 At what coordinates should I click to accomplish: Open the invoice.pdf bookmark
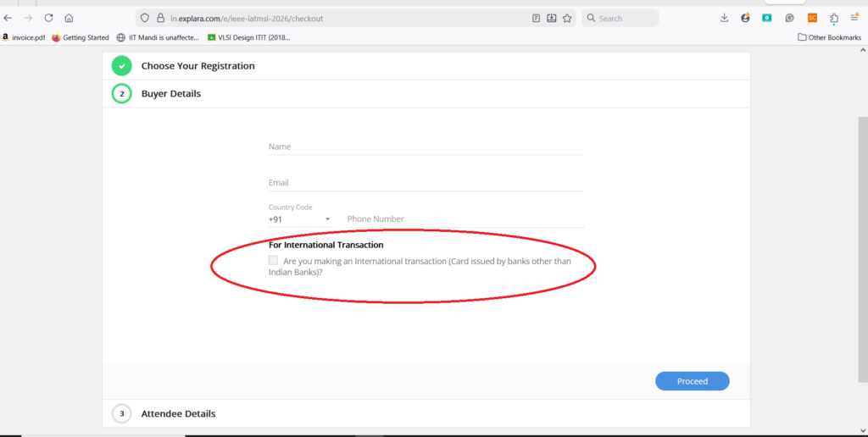coord(24,37)
